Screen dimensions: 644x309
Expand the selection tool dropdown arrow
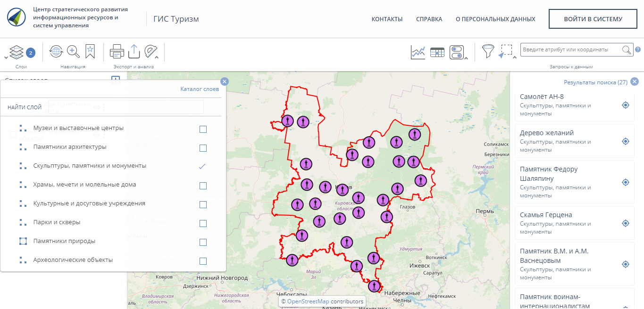(515, 58)
